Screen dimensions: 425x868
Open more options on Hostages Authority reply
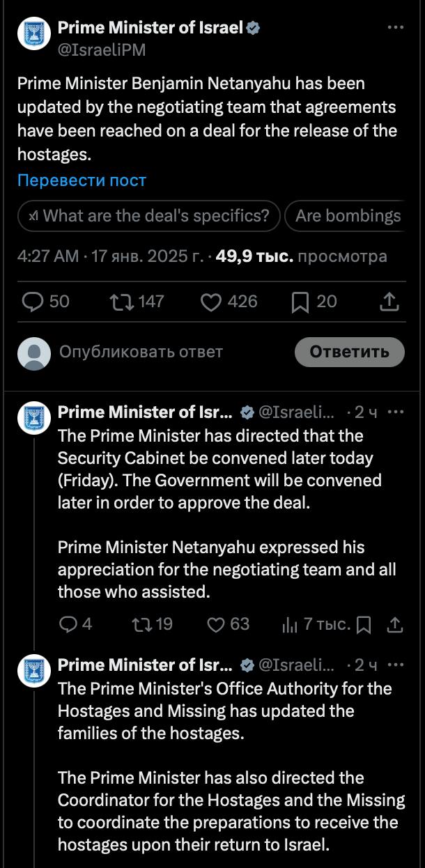[x=395, y=665]
